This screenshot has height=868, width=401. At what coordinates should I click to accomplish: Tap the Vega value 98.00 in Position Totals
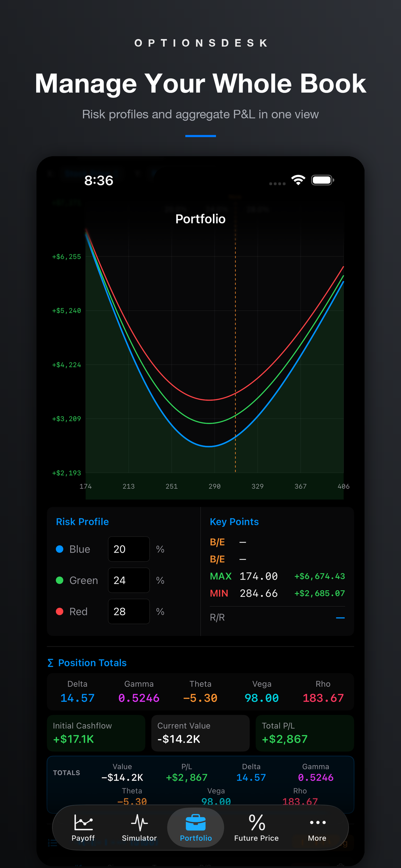[x=262, y=698]
